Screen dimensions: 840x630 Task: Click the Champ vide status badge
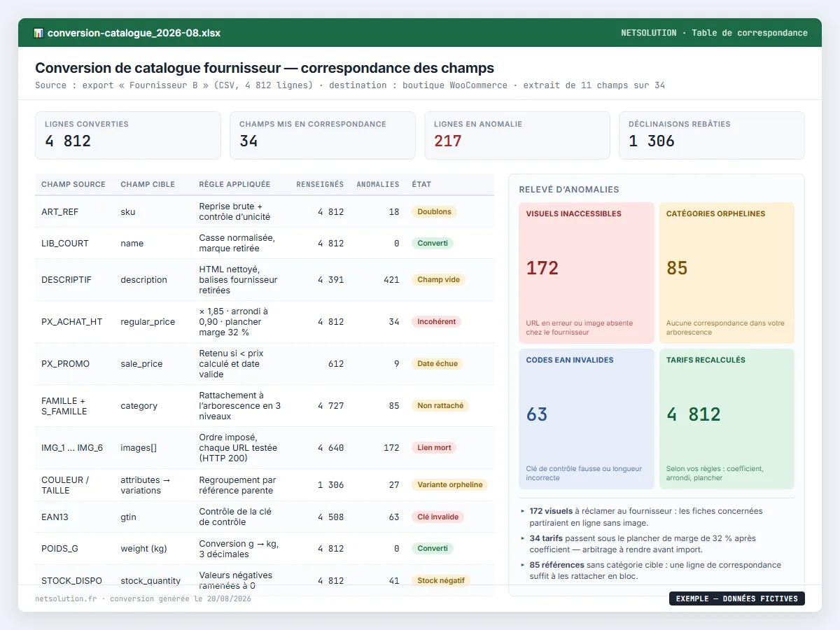coord(439,279)
